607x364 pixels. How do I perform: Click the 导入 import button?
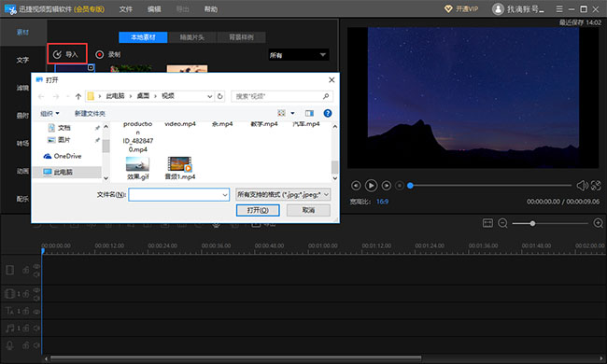coord(66,54)
